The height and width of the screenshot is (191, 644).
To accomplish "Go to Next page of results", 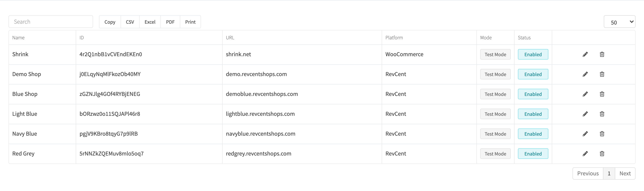I will click(625, 173).
